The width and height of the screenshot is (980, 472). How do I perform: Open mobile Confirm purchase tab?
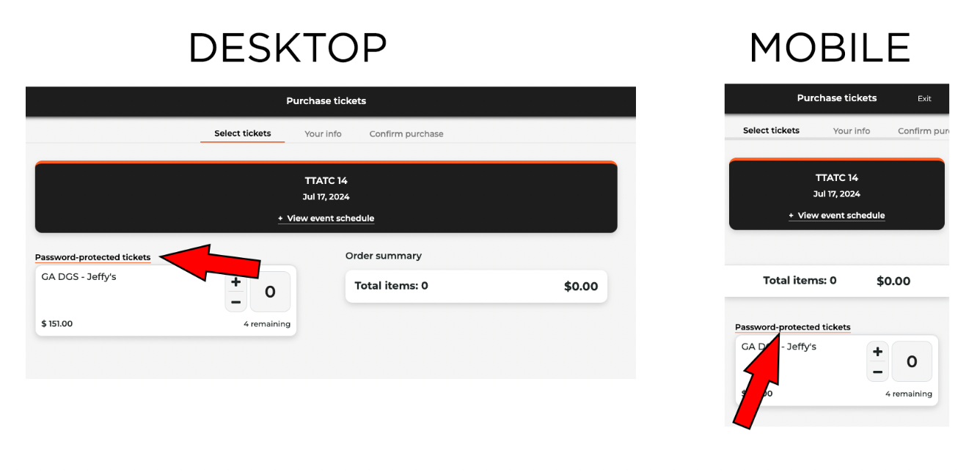[924, 131]
